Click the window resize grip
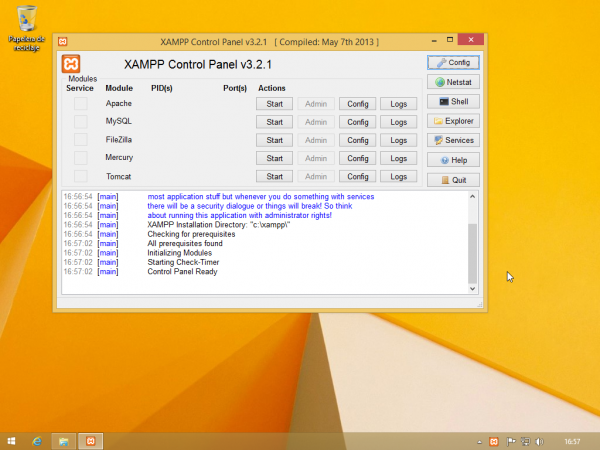600x450 pixels. click(480, 305)
